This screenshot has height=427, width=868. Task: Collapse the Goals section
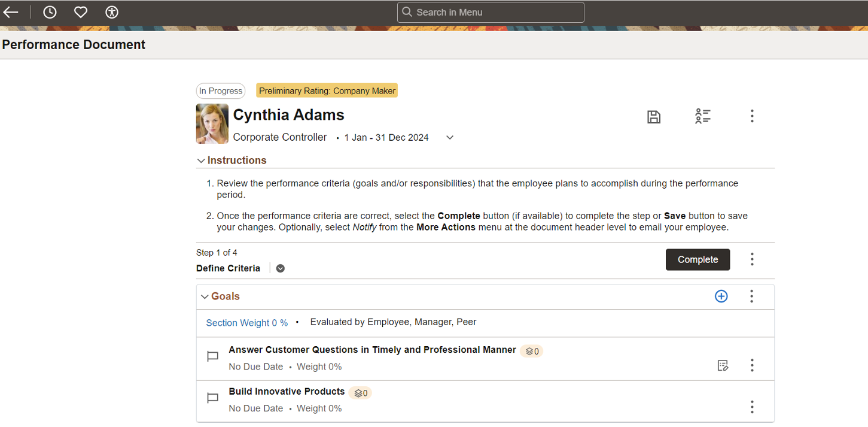[x=205, y=296]
